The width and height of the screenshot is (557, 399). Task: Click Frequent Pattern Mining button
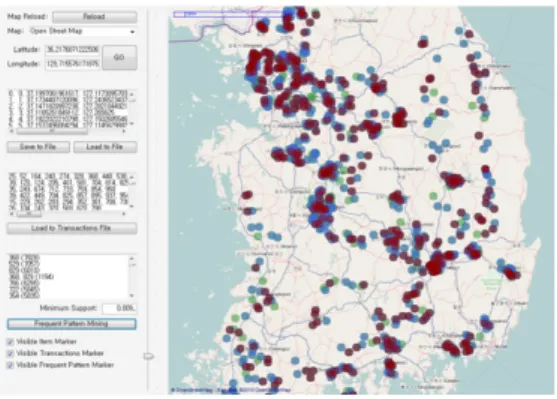[71, 324]
